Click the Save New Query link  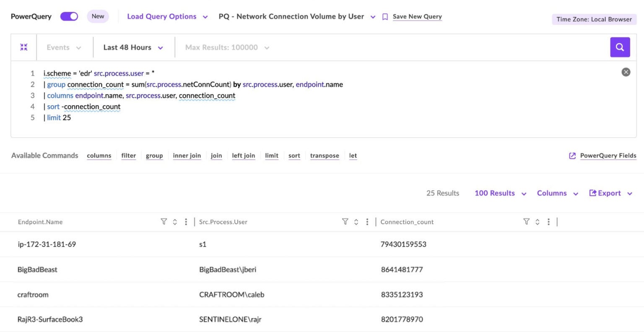coord(417,16)
